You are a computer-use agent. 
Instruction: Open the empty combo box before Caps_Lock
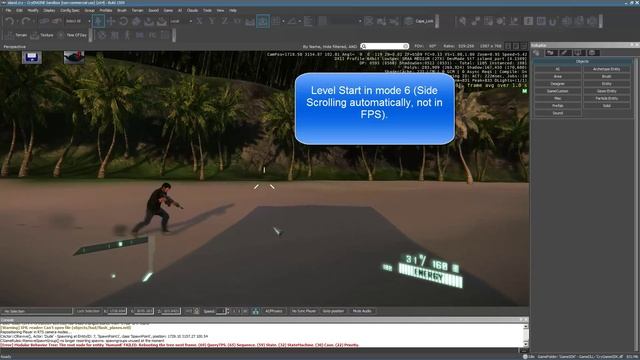pos(346,21)
